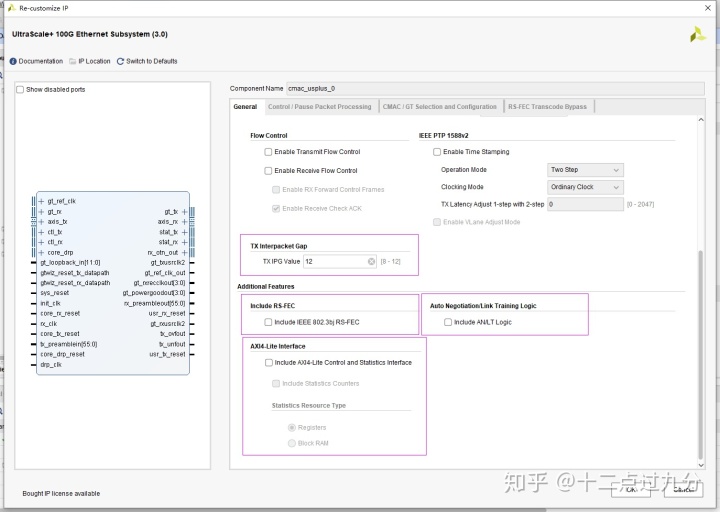
Task: Toggle Include Statistics Counters checkbox
Action: (x=276, y=383)
